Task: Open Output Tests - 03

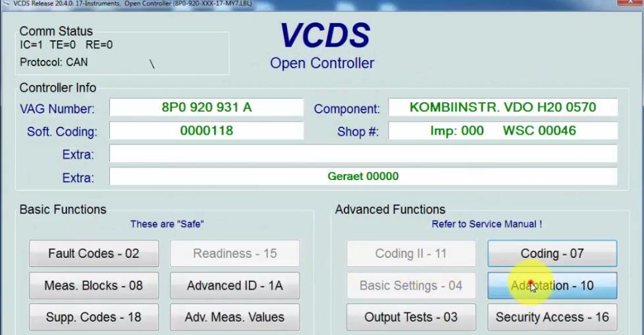Action: pos(411,317)
